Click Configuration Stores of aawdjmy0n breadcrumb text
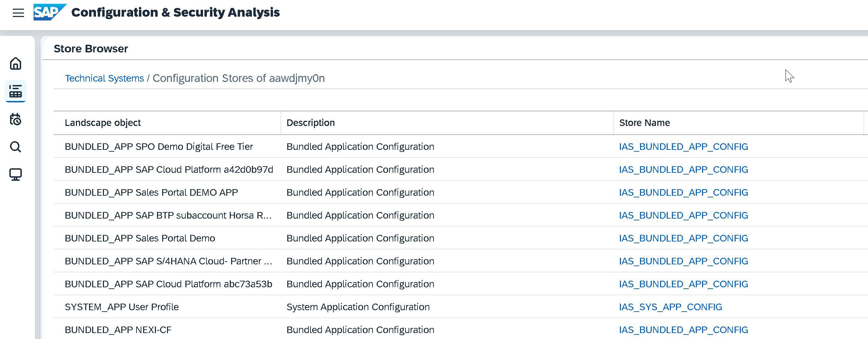 [x=239, y=78]
